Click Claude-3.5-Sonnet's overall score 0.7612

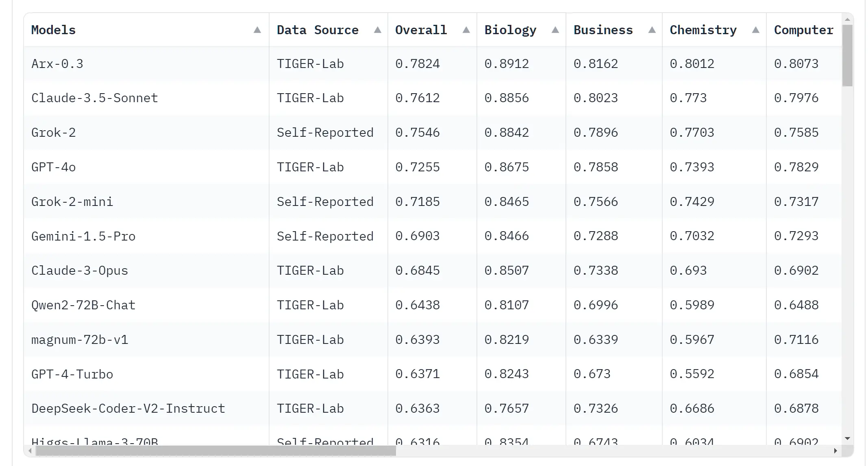coord(418,98)
